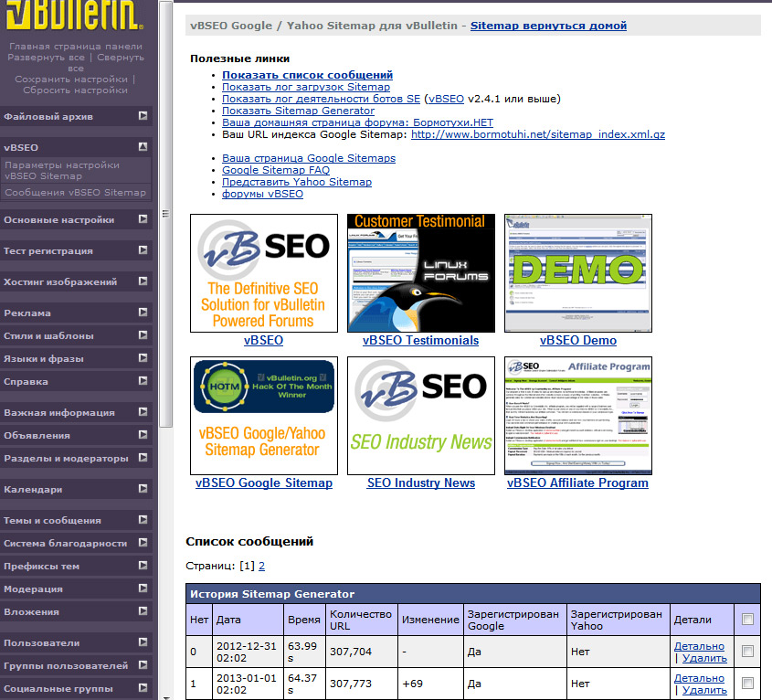
Task: Go to Главная страница панели
Action: pyautogui.click(x=76, y=47)
